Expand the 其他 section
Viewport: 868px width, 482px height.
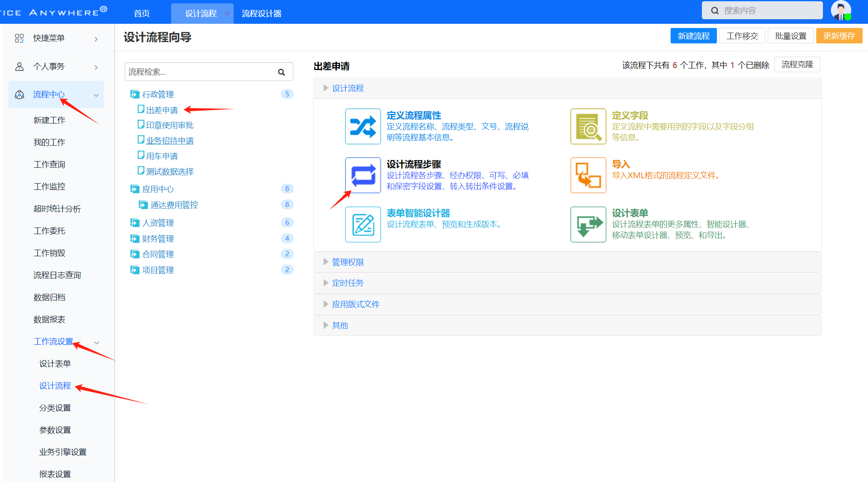coord(567,326)
